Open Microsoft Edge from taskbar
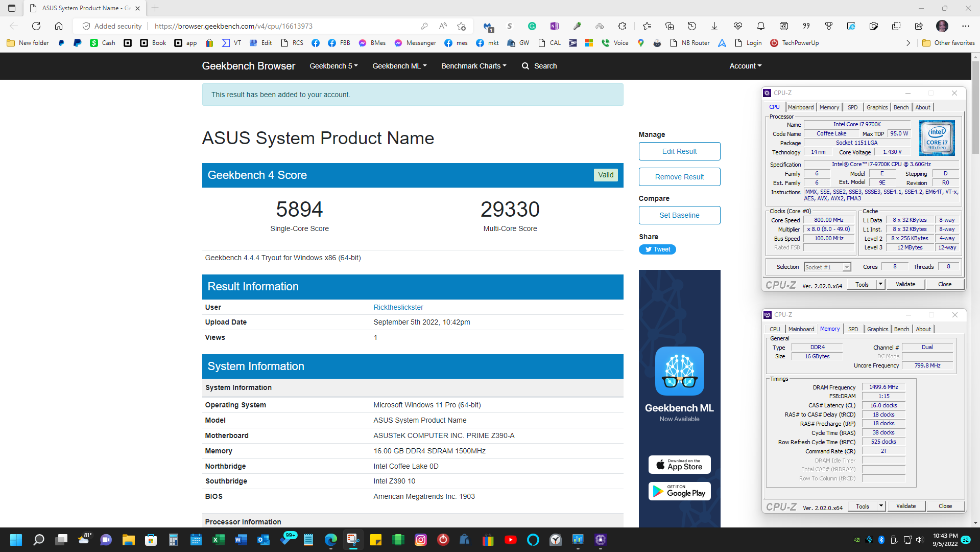This screenshot has height=552, width=980. pos(330,540)
